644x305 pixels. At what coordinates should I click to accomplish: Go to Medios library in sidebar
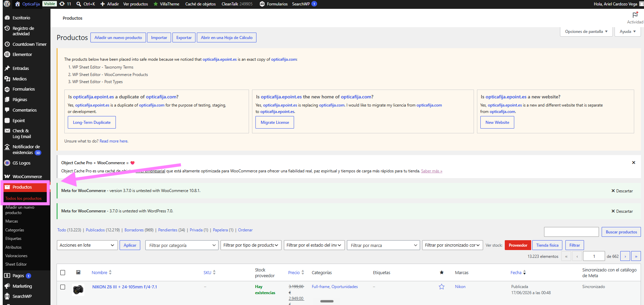pos(20,79)
